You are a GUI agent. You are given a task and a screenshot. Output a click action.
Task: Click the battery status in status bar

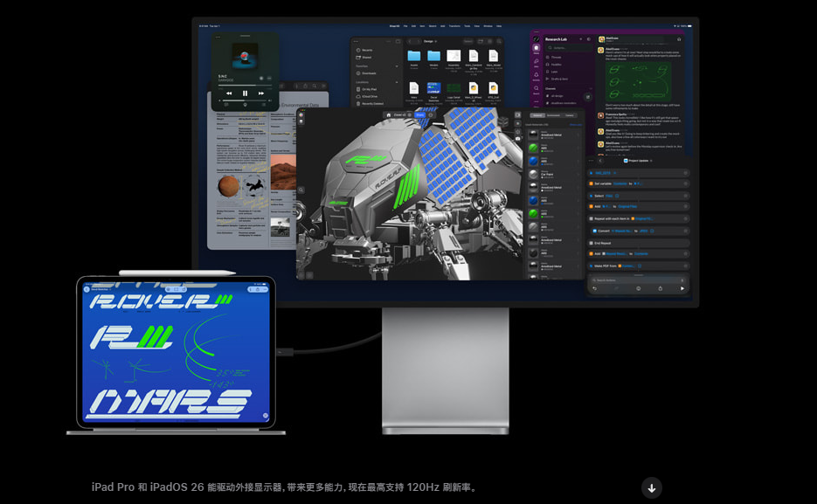(x=689, y=26)
